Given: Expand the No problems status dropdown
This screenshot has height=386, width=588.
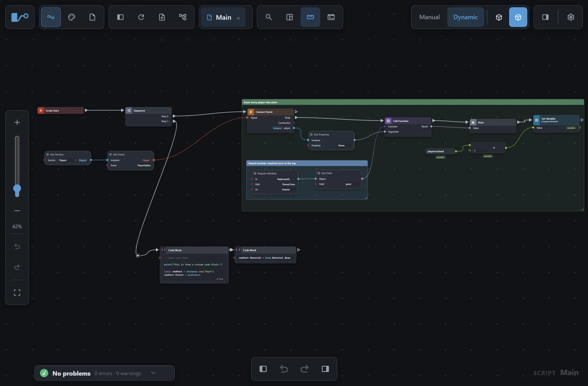Looking at the screenshot, I should pyautogui.click(x=153, y=373).
